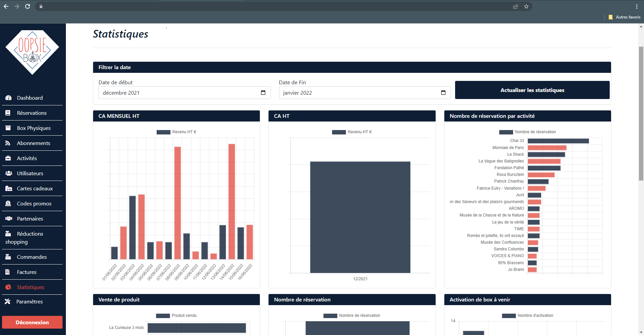Click the Dashboard gauge icon in sidebar

click(8, 98)
